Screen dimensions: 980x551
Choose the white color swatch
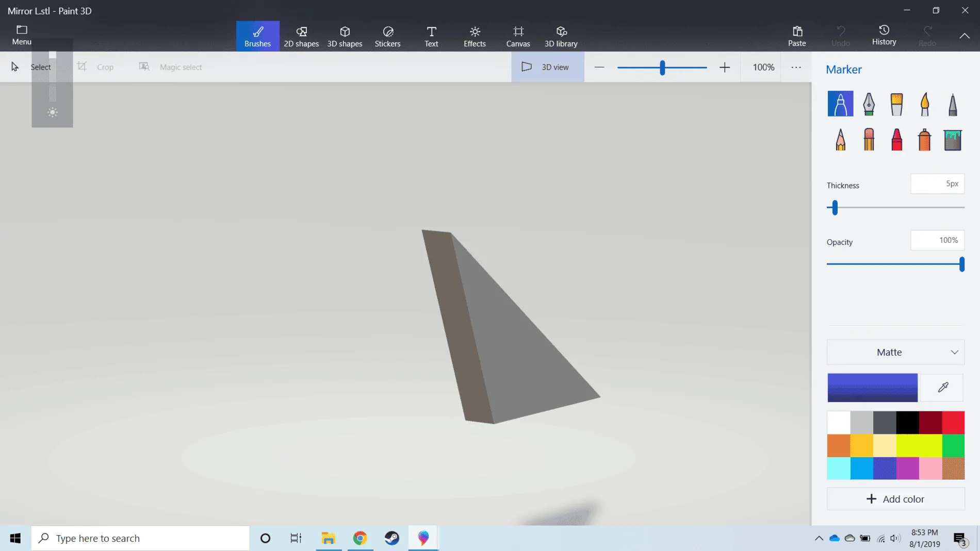pyautogui.click(x=839, y=423)
